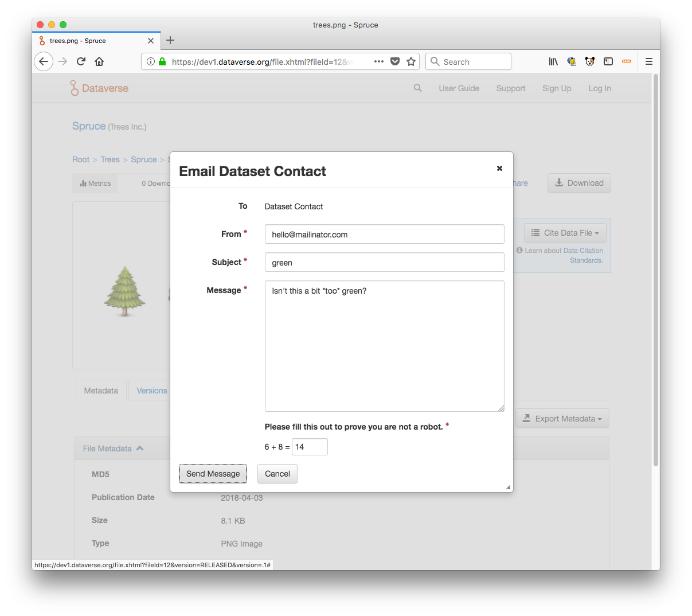Click the SAML tracer extension icon
The image size is (692, 616).
627,61
